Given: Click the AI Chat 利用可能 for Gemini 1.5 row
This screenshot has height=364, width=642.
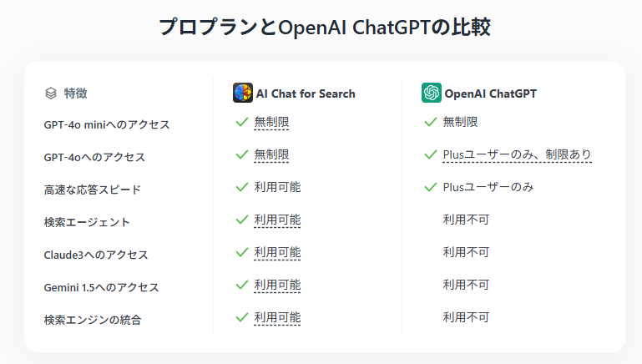Looking at the screenshot, I should click(277, 285).
